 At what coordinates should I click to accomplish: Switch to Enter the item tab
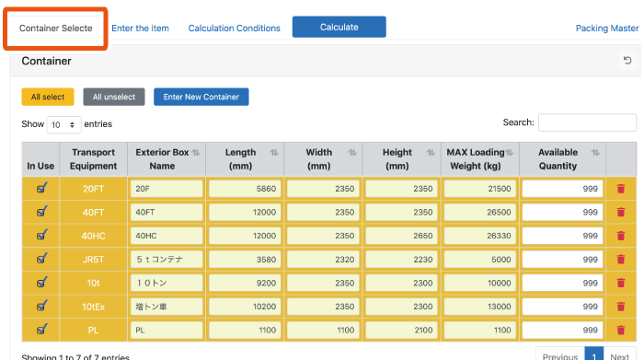pyautogui.click(x=140, y=29)
